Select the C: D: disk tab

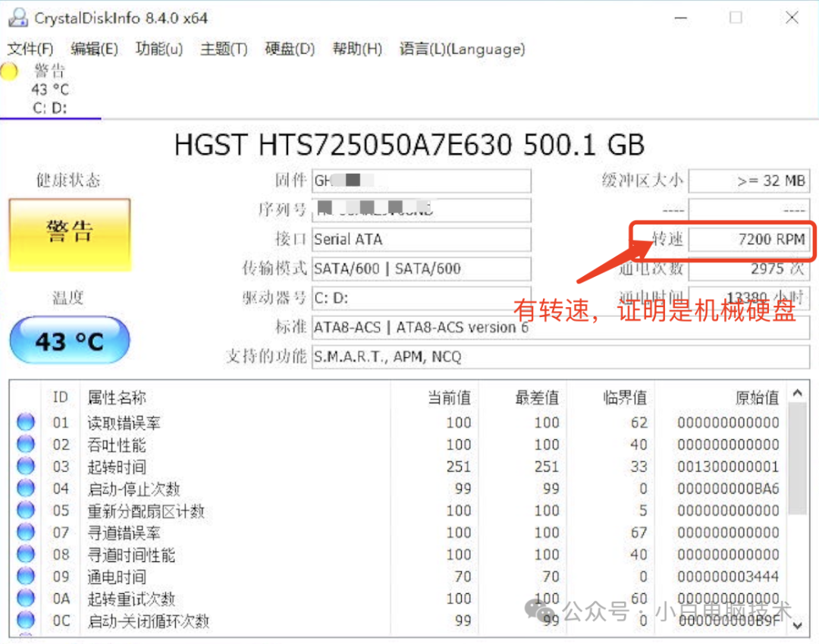tap(50, 89)
